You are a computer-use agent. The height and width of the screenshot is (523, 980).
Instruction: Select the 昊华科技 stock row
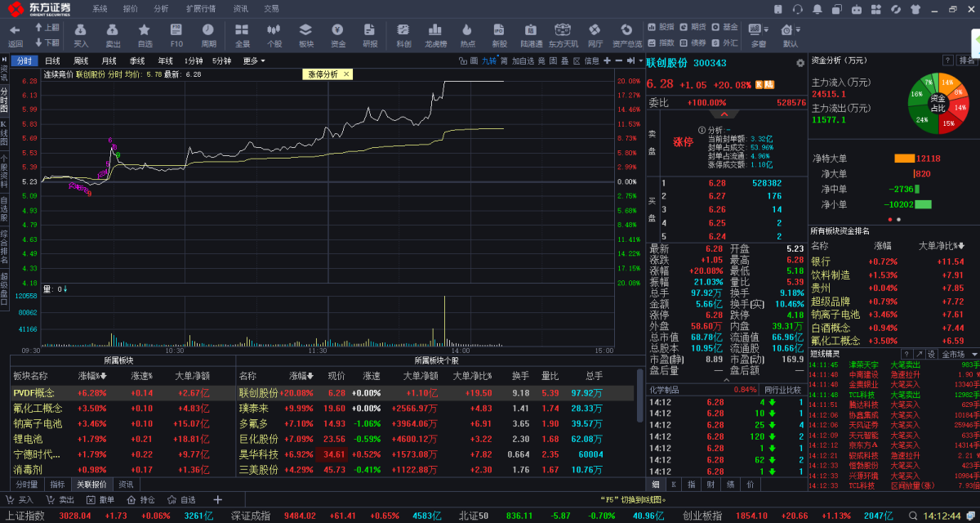(x=435, y=454)
